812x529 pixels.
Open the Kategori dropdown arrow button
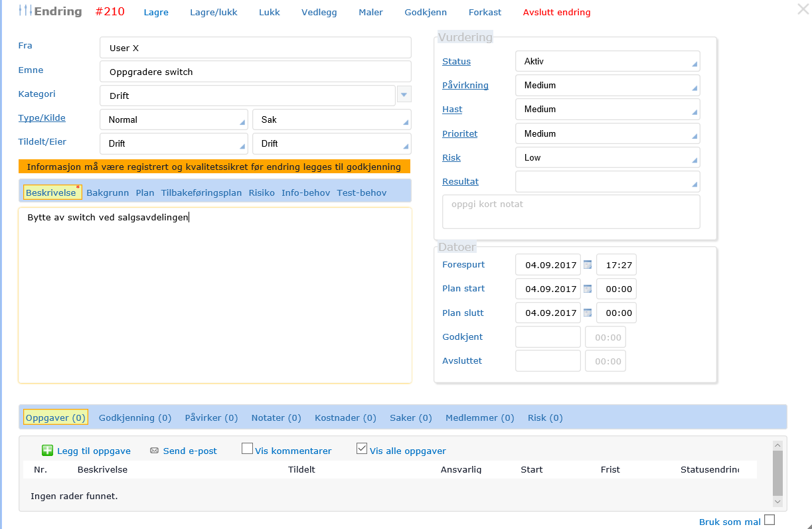[x=404, y=95]
